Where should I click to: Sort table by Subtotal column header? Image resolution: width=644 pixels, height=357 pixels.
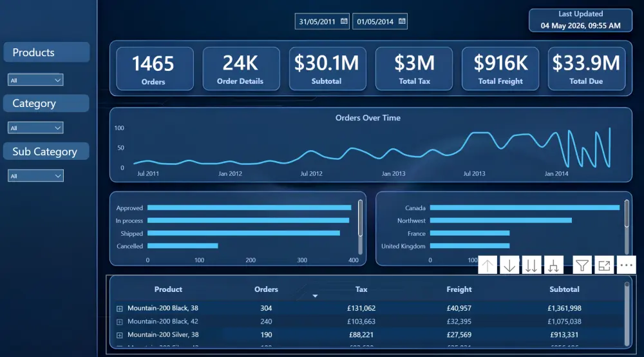(x=564, y=289)
